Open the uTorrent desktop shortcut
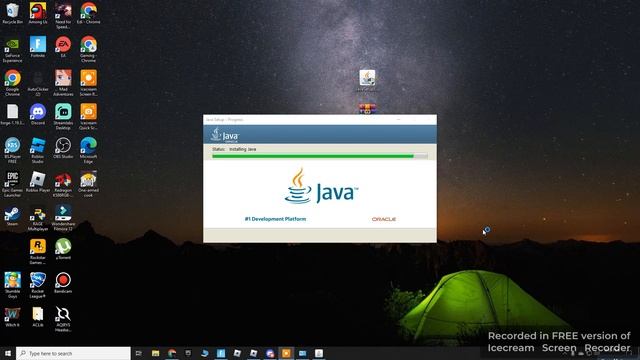The width and height of the screenshot is (640, 360). 63,249
